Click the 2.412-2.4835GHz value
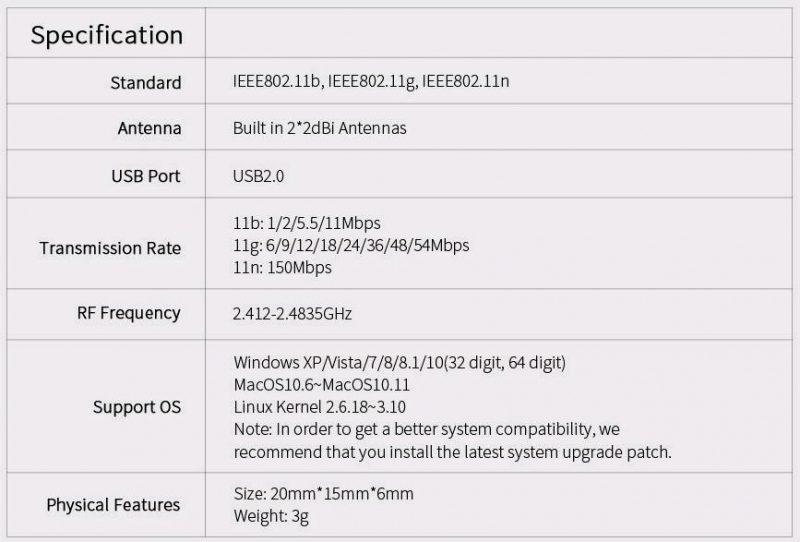This screenshot has height=542, width=800. pos(292,313)
